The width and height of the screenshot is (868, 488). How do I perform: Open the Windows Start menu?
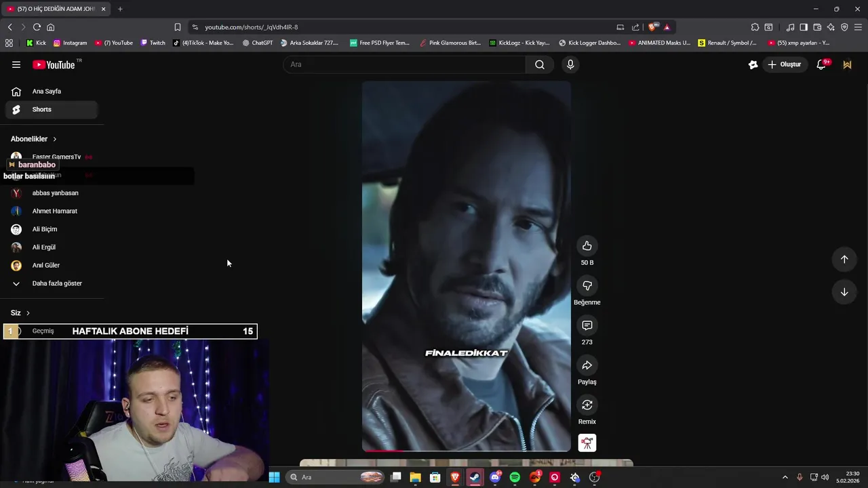pos(274,477)
